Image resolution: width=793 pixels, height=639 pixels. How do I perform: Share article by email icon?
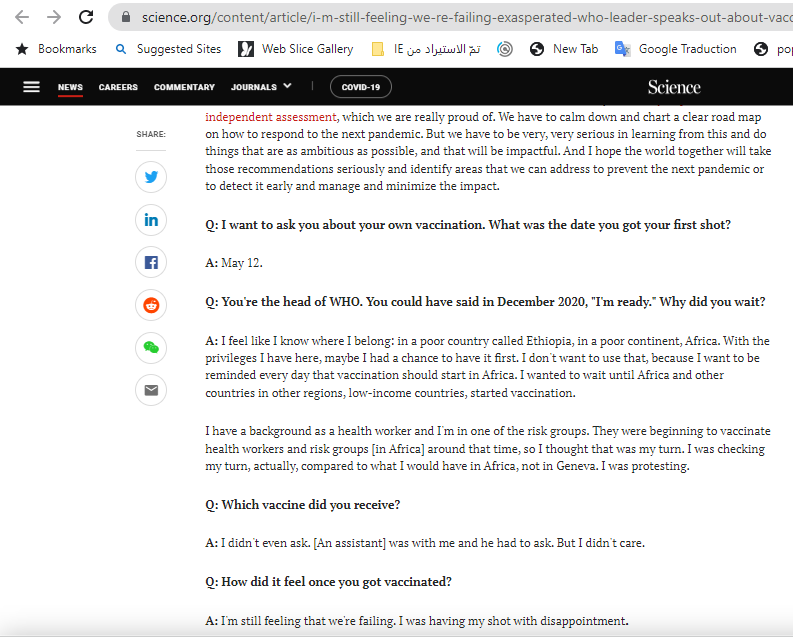[x=151, y=390]
